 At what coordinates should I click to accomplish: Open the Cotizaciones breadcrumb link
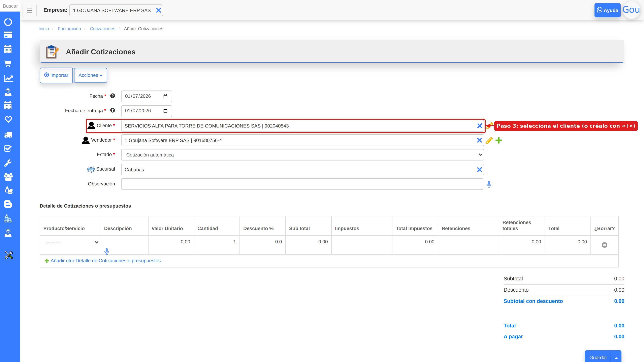coord(102,29)
